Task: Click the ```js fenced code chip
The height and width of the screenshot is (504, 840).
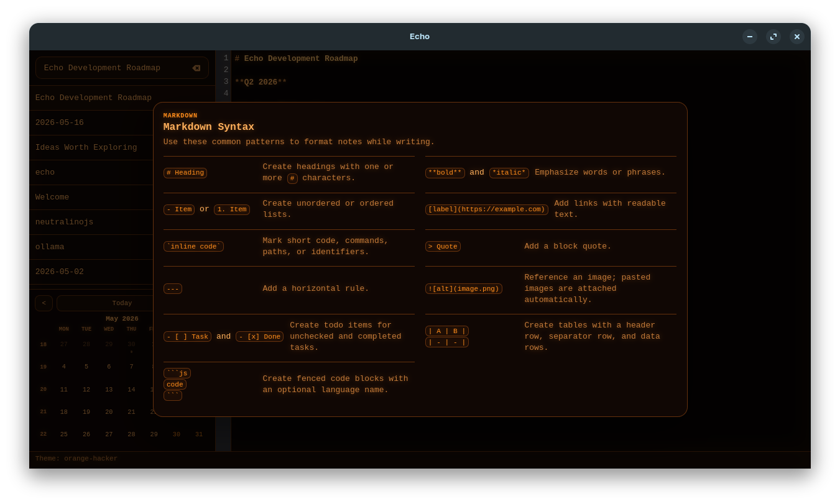Action: click(x=177, y=373)
